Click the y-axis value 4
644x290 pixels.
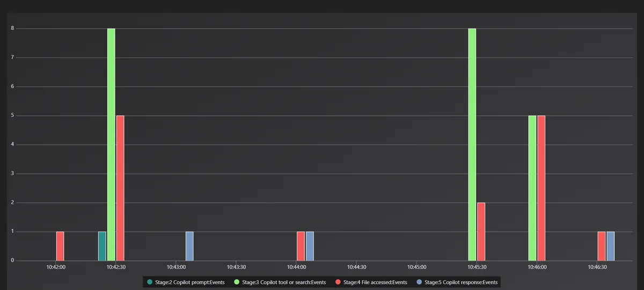point(13,144)
